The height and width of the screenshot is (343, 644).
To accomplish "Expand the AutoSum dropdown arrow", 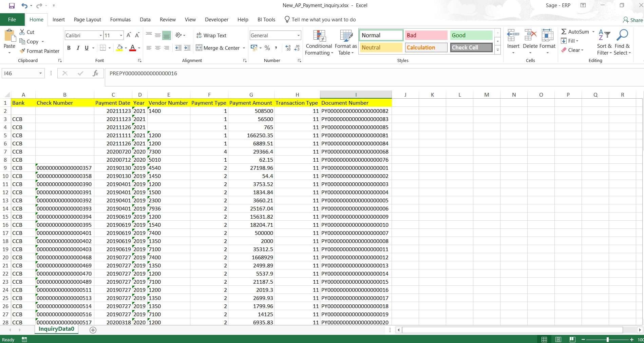I will click(x=593, y=32).
